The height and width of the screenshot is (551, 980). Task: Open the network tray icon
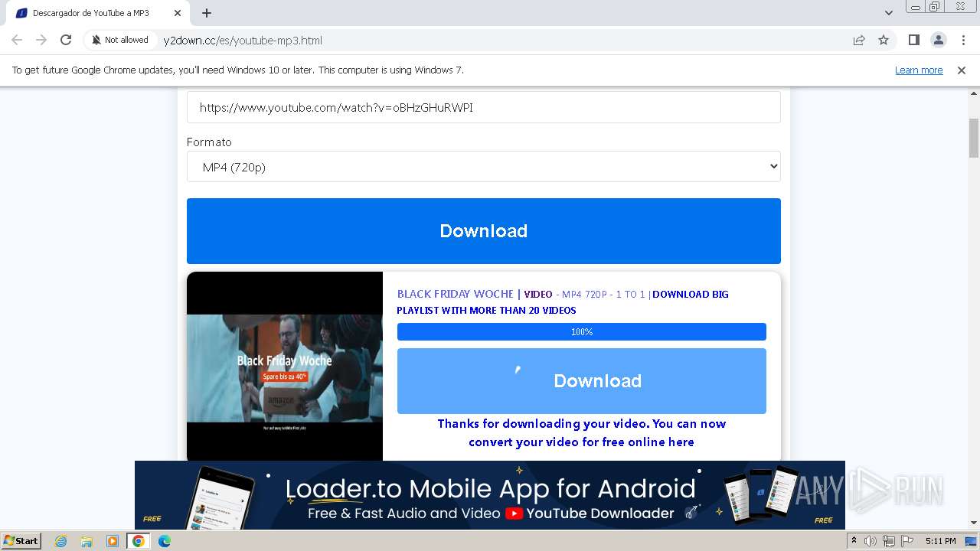(889, 541)
